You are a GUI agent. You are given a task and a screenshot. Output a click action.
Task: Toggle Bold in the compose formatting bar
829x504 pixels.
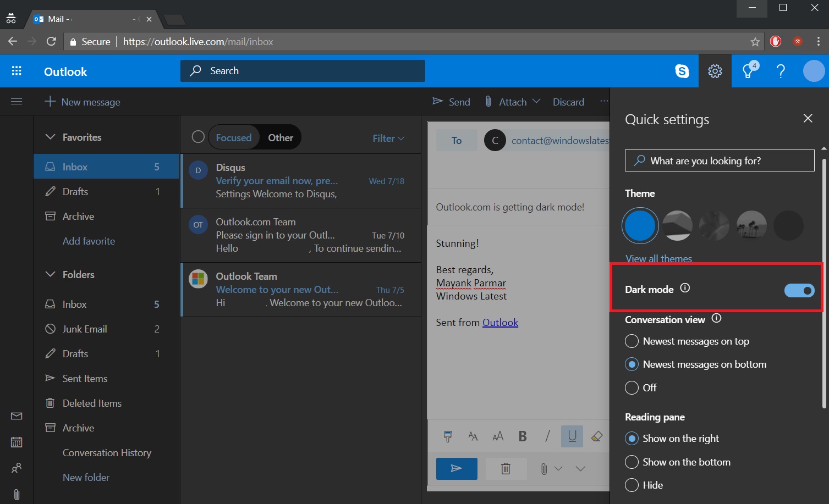pyautogui.click(x=522, y=436)
